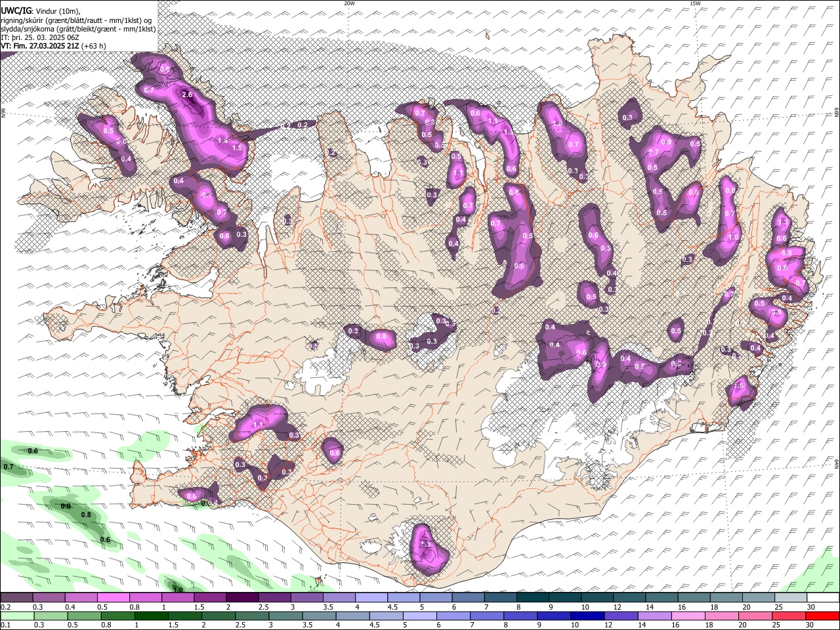Image resolution: width=840 pixels, height=630 pixels.
Task: Click the red 25–30 rain legend swatch
Action: click(789, 616)
